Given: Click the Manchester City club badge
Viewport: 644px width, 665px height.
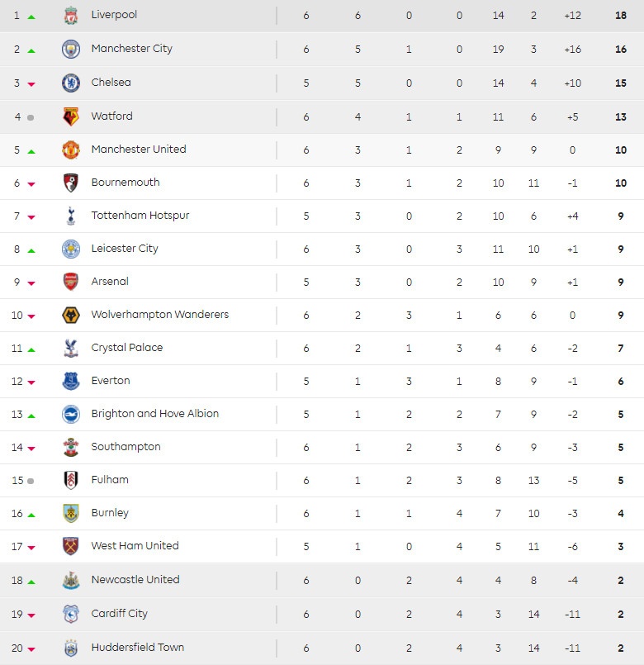Looking at the screenshot, I should tap(71, 49).
